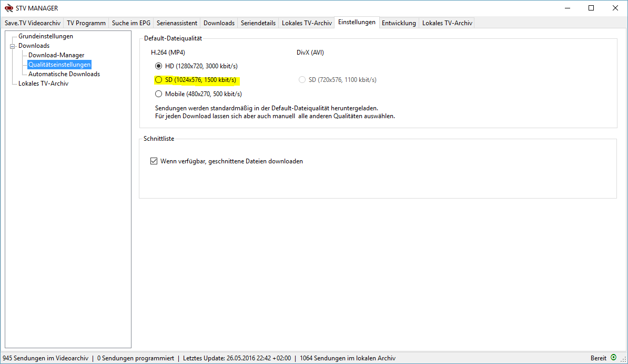Viewport: 628px width, 364px height.
Task: Click the green status indicator icon
Action: pos(613,358)
